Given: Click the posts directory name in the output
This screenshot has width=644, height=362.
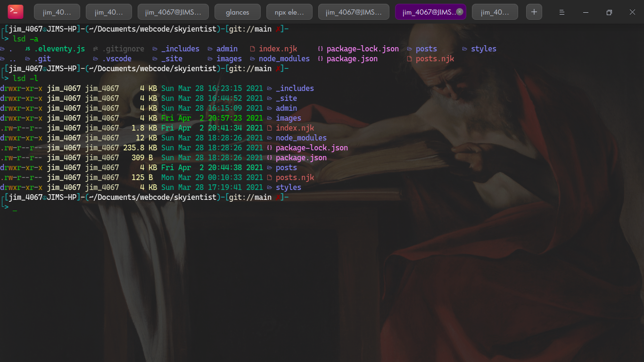Looking at the screenshot, I should coord(286,167).
